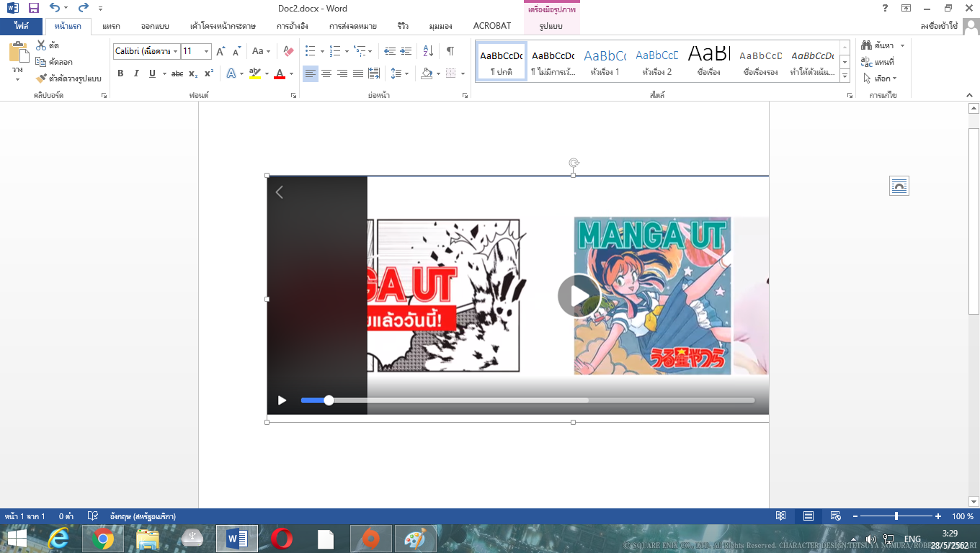Click the video progress slider handle
Viewport: 980px width, 553px height.
pyautogui.click(x=329, y=400)
